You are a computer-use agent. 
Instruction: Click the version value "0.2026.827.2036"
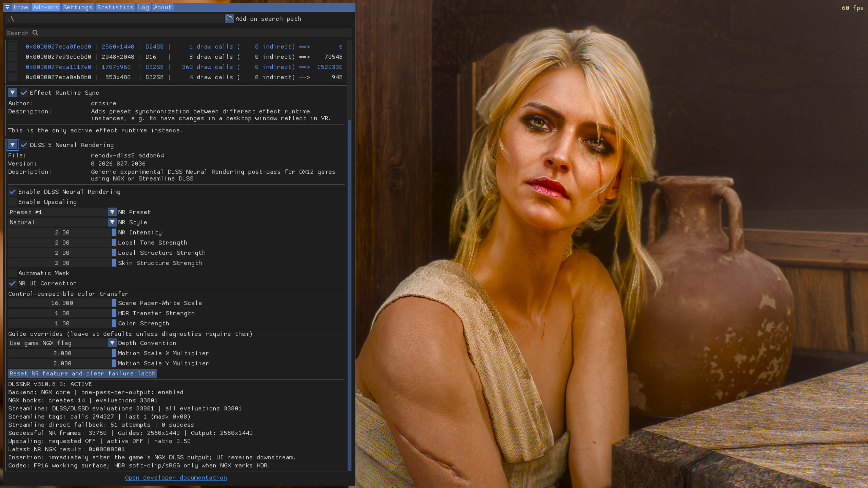click(118, 163)
